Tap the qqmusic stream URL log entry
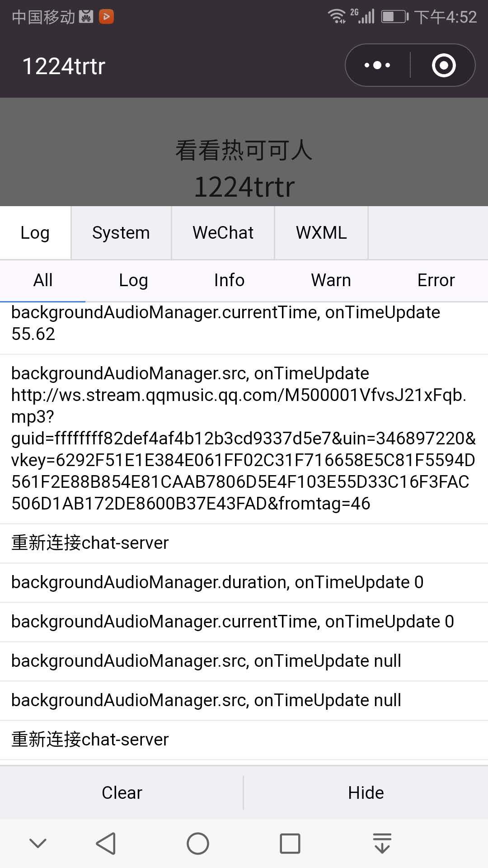The height and width of the screenshot is (868, 488). pyautogui.click(x=244, y=439)
